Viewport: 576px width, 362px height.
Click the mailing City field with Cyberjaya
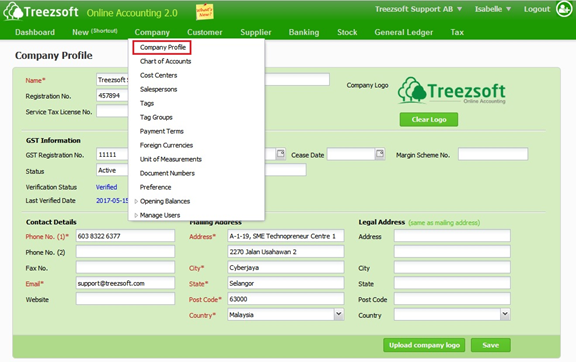click(x=286, y=268)
